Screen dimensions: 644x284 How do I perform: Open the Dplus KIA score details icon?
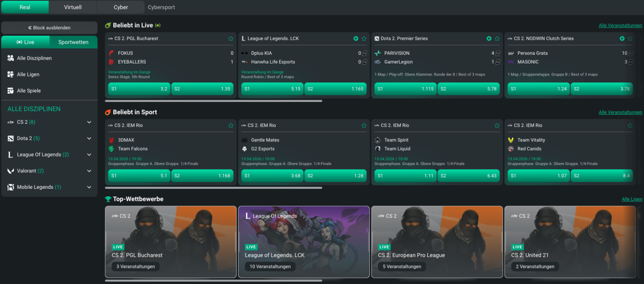pyautogui.click(x=364, y=53)
